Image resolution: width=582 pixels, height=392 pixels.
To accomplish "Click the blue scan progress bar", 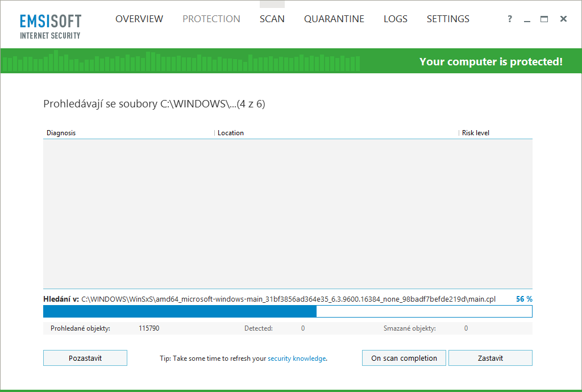I will tap(180, 311).
